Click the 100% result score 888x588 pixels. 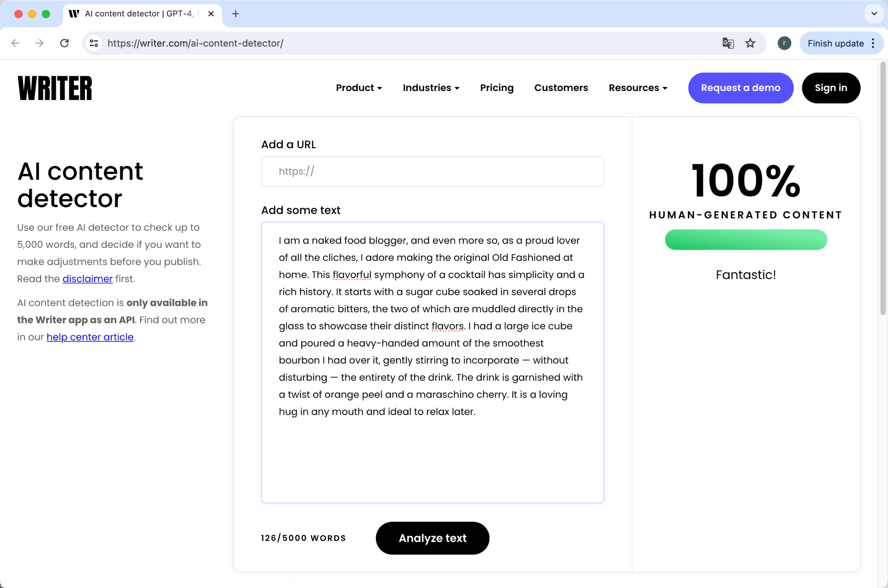(x=746, y=180)
